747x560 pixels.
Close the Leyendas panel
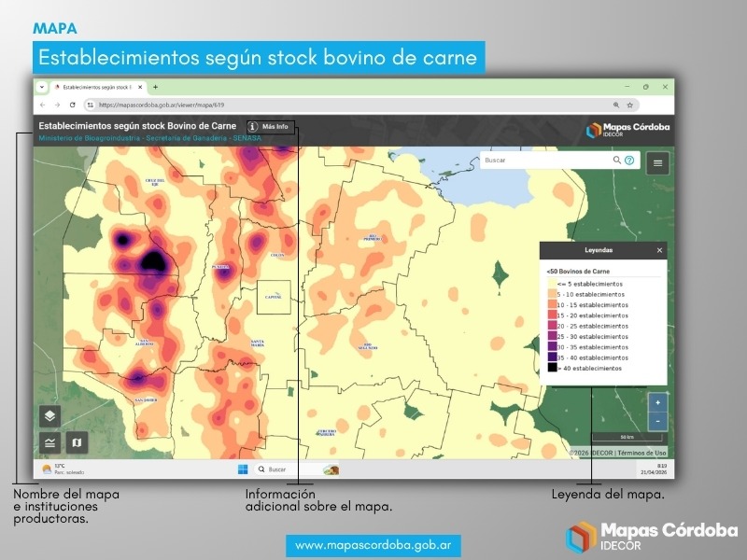[659, 250]
